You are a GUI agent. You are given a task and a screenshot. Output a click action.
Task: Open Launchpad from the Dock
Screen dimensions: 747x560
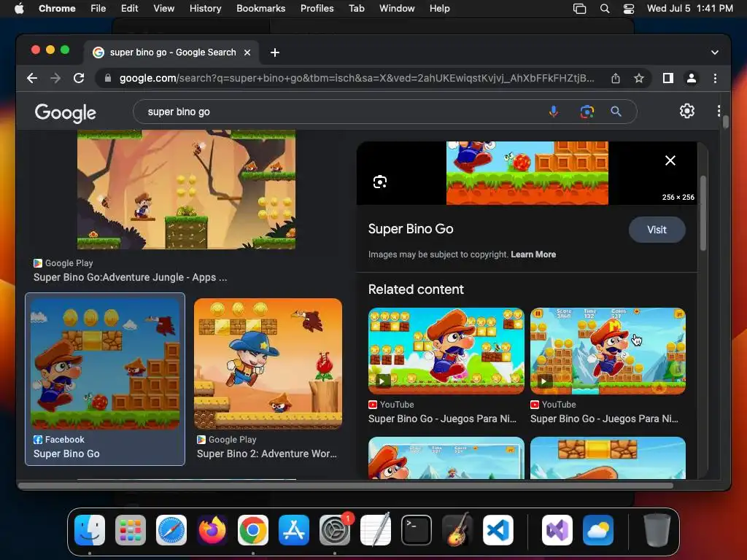pyautogui.click(x=131, y=530)
